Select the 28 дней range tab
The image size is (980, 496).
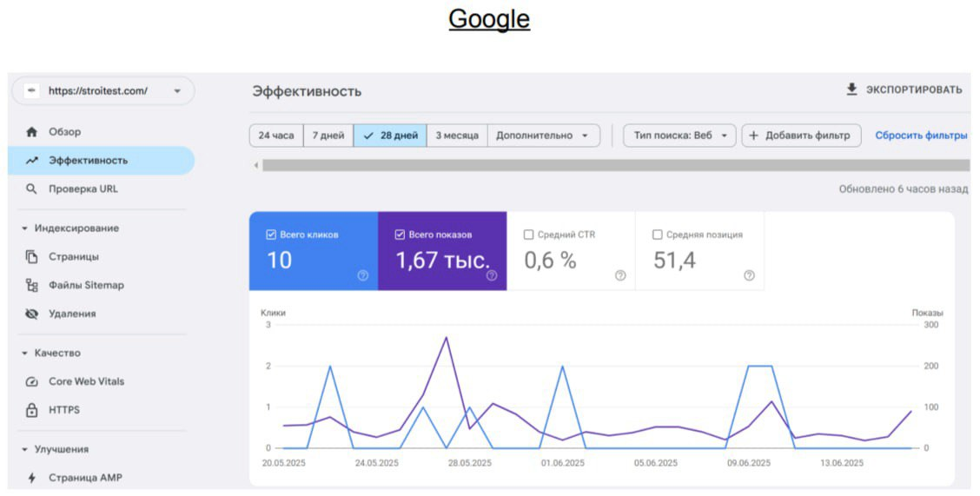click(390, 136)
